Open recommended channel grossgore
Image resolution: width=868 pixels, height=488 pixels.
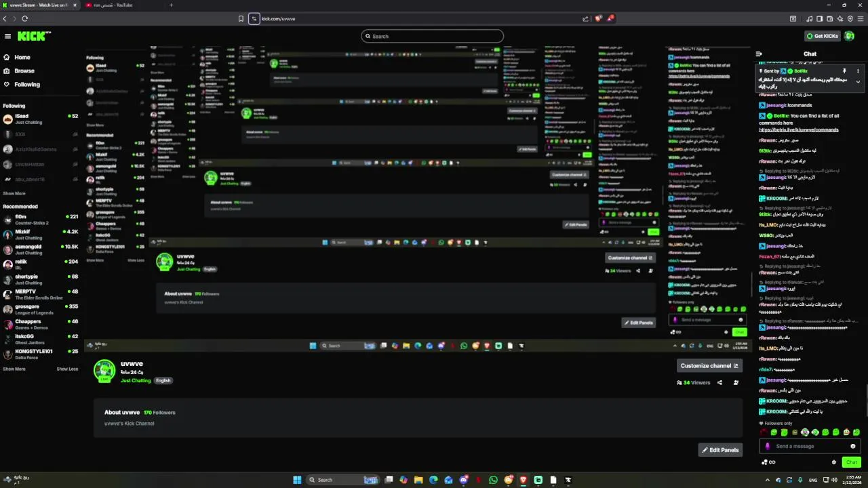pyautogui.click(x=41, y=310)
